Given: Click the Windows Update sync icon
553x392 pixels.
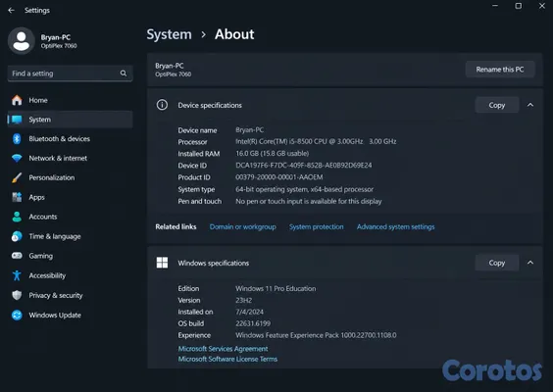Looking at the screenshot, I should 17,315.
